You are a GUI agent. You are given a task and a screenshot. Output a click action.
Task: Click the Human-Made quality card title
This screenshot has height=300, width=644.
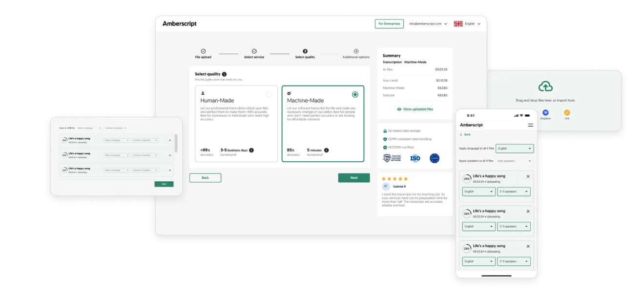point(217,101)
